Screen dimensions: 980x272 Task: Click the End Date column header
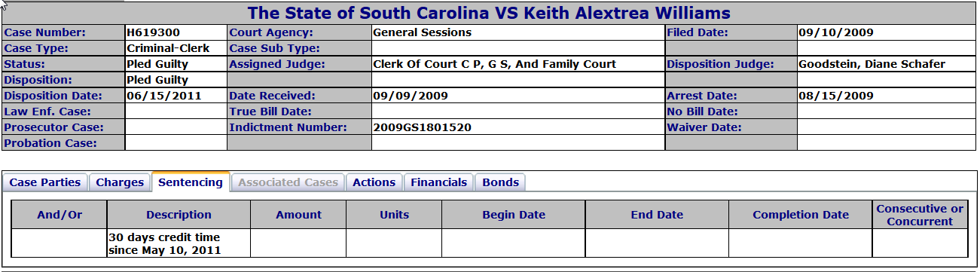coord(657,215)
